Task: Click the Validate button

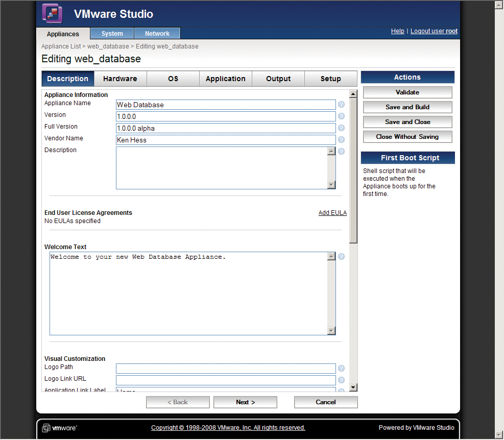Action: coord(407,92)
